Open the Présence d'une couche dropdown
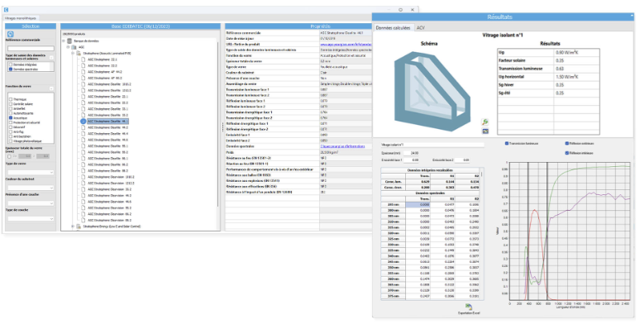Image resolution: width=644 pixels, height=329 pixels. coord(31,203)
